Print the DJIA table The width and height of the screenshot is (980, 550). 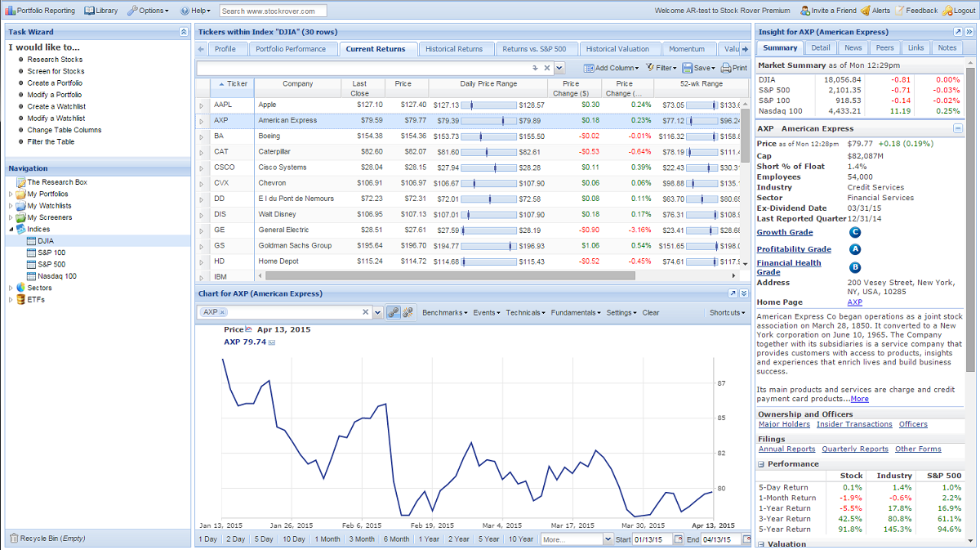[733, 69]
